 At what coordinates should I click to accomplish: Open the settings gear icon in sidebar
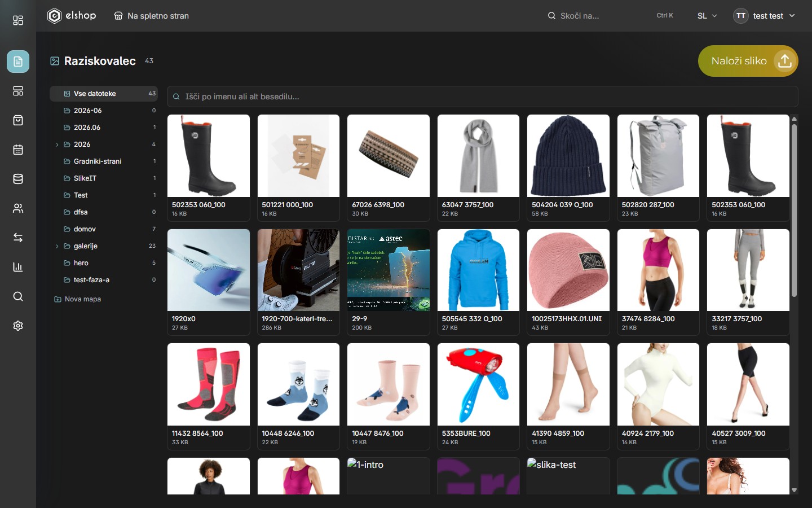(x=18, y=326)
